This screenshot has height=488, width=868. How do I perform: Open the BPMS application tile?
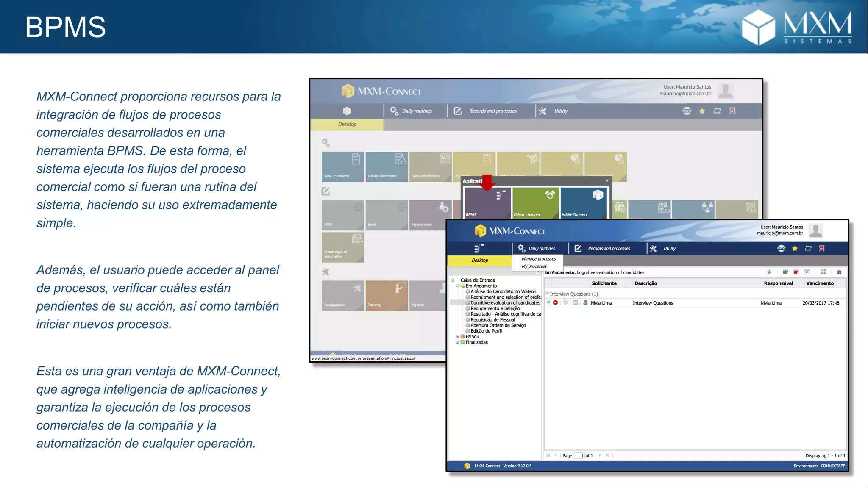(x=487, y=203)
